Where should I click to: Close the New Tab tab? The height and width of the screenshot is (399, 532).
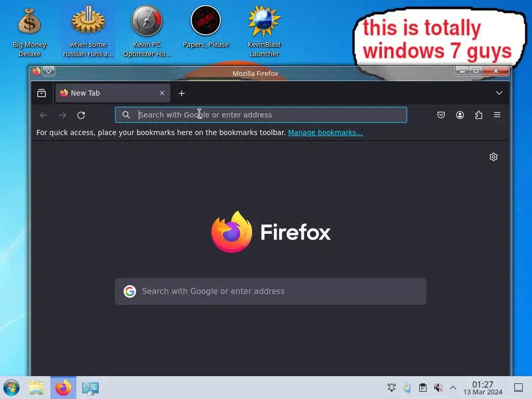click(162, 93)
